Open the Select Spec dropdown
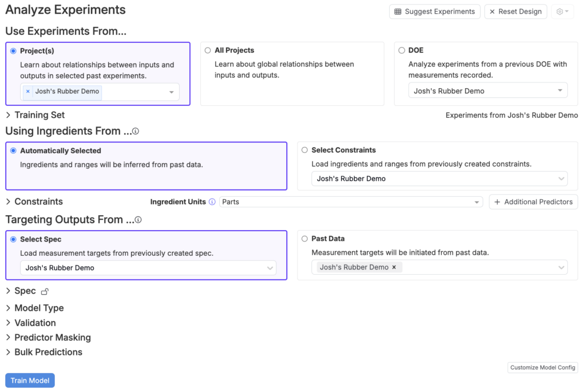Image resolution: width=586 pixels, height=392 pixels. pyautogui.click(x=148, y=268)
